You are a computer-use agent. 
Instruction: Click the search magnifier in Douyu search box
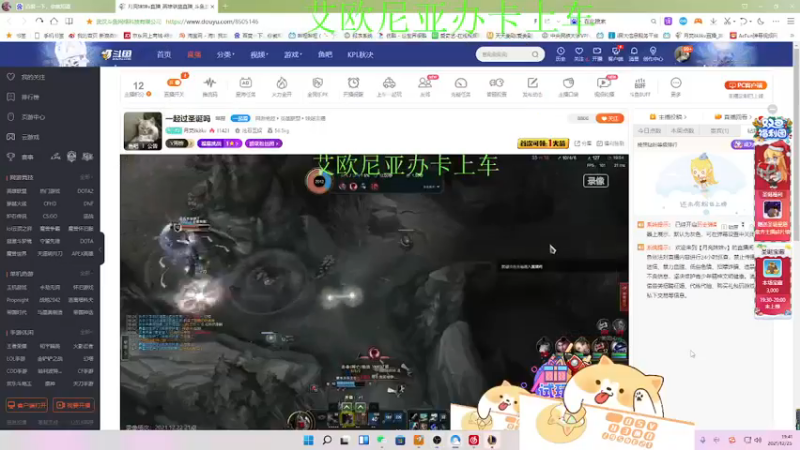click(535, 54)
